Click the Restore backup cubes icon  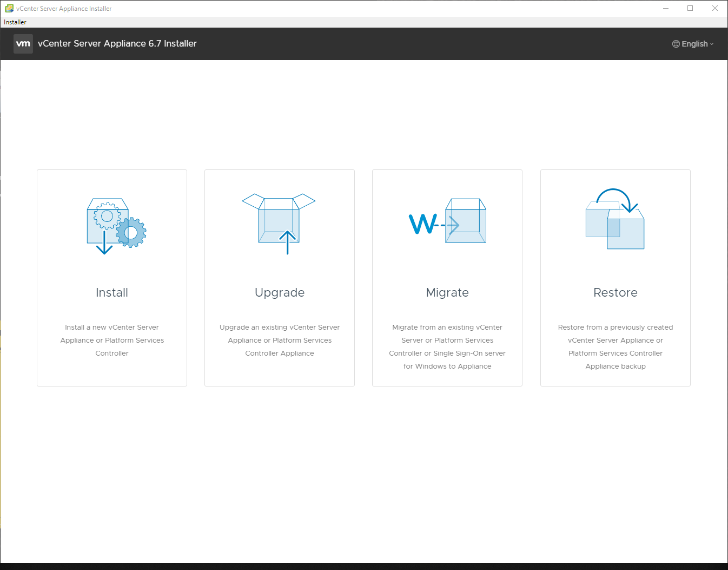pos(615,219)
